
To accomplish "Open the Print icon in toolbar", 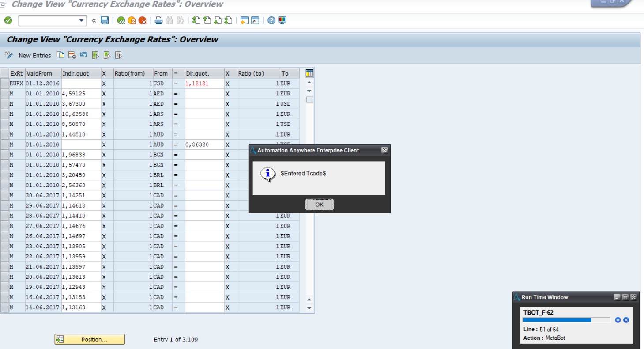I will tap(158, 20).
